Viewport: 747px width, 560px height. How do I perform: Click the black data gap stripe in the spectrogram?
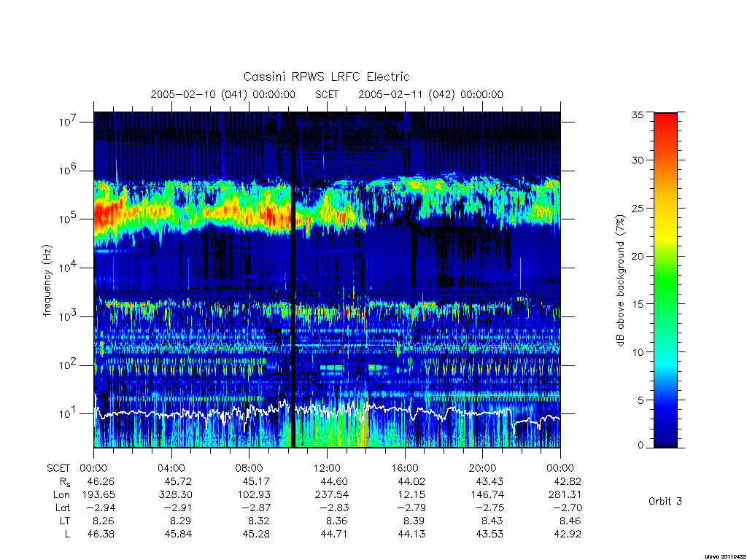tap(293, 280)
